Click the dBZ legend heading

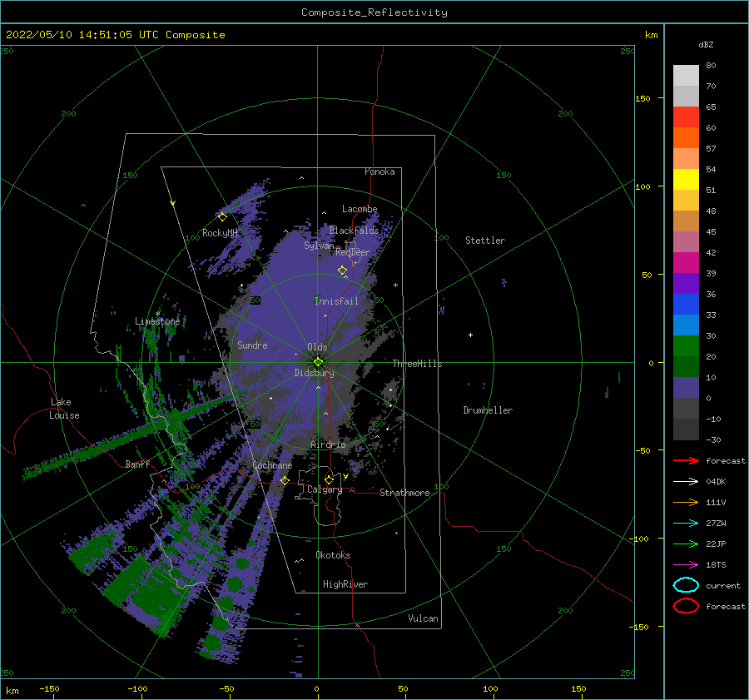tap(706, 44)
